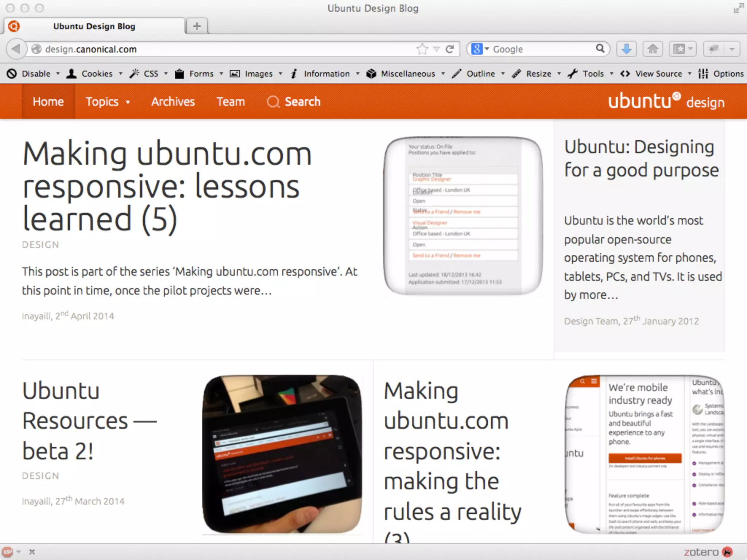
Task: Expand the CSS developer toolbar menu
Action: coord(150,74)
